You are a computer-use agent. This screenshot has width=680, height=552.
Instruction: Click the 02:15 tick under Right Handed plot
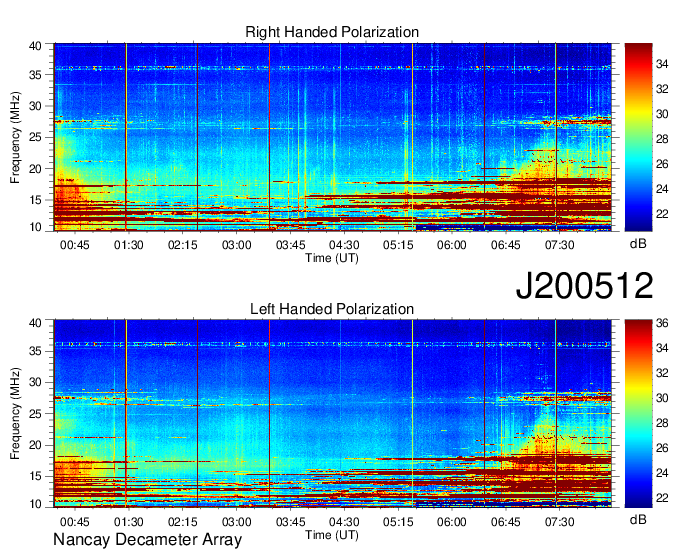(x=183, y=245)
